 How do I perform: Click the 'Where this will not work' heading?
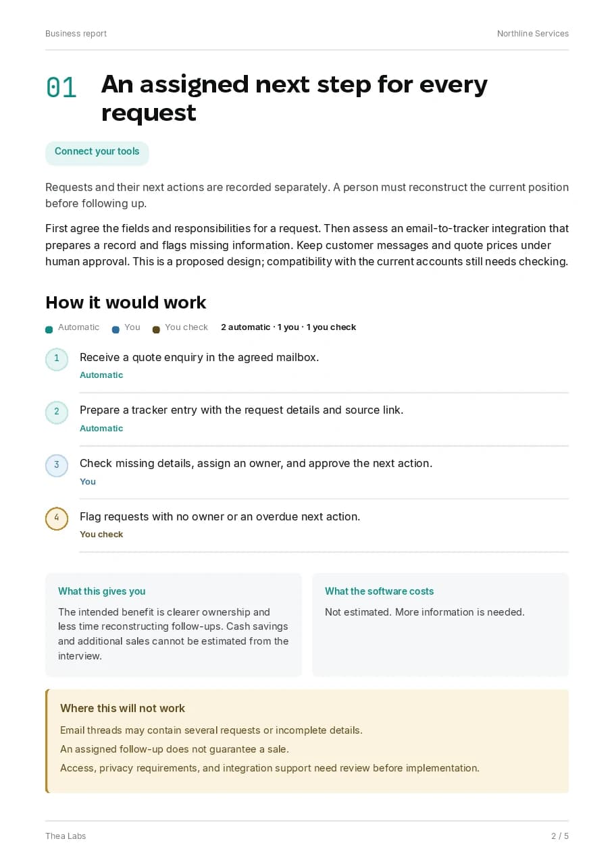click(x=122, y=708)
